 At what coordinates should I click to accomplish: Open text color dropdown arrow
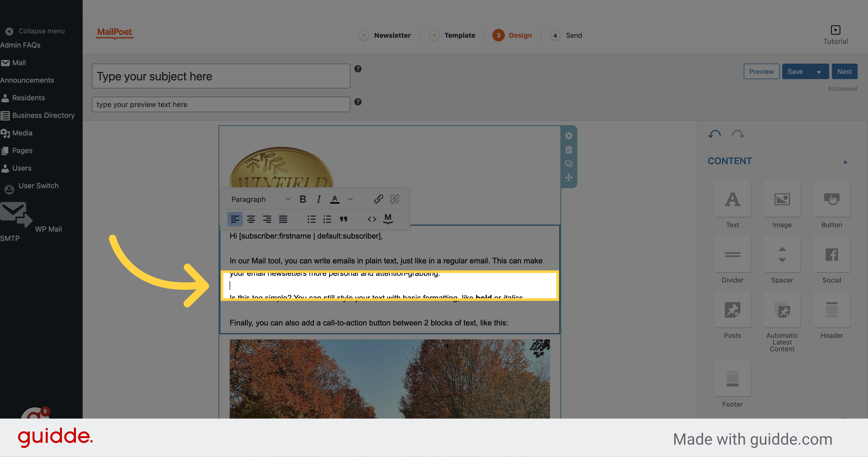click(x=351, y=199)
